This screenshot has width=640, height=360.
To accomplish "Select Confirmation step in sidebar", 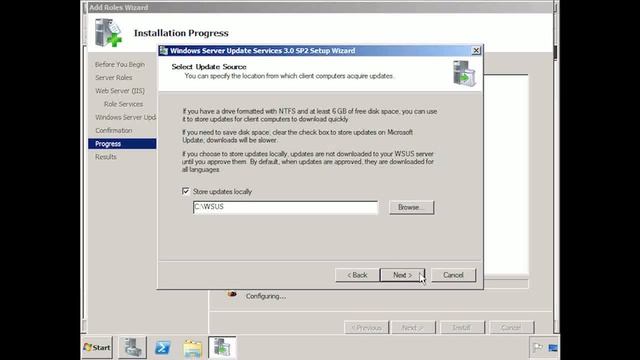I will [x=113, y=130].
